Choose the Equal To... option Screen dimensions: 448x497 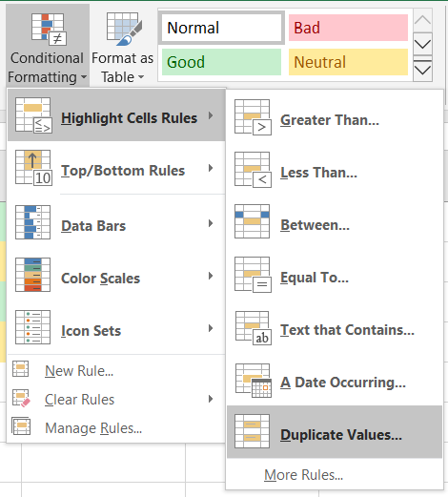point(315,278)
